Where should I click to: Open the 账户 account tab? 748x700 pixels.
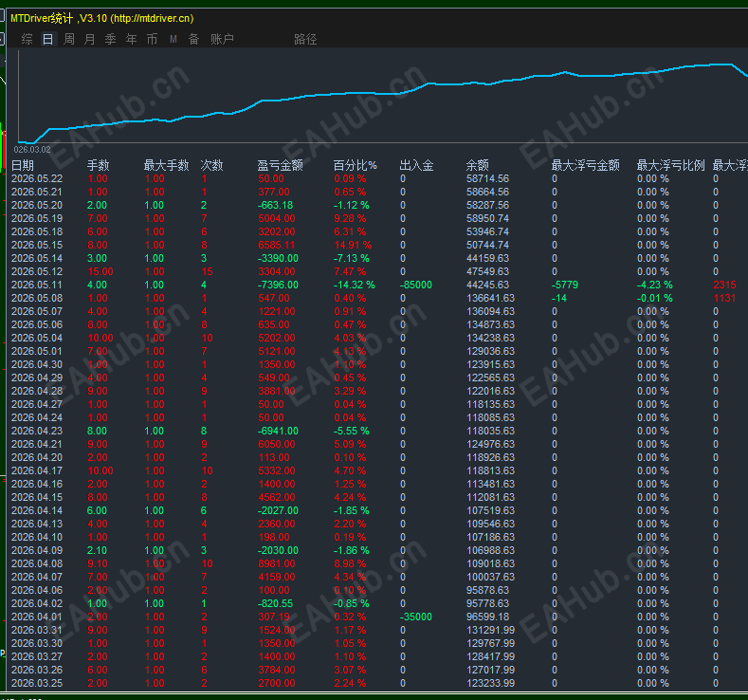tap(222, 39)
